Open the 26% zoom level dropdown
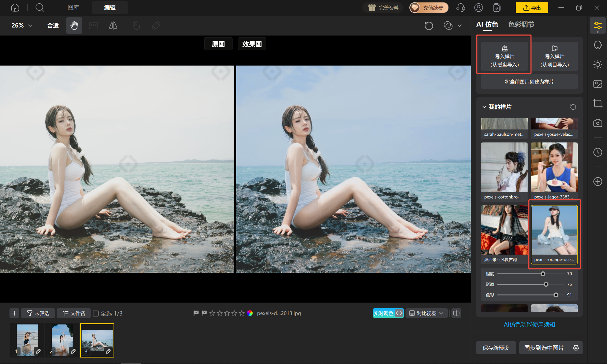The height and width of the screenshot is (364, 607). pos(22,25)
